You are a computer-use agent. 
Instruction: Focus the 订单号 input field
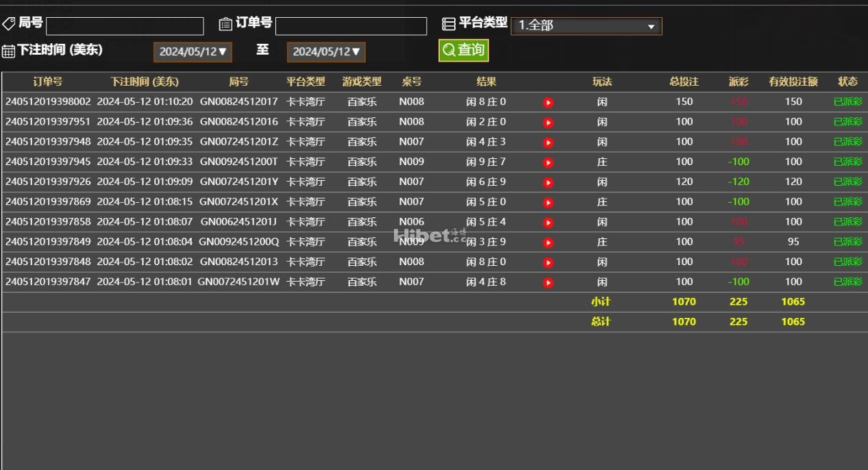click(x=351, y=26)
